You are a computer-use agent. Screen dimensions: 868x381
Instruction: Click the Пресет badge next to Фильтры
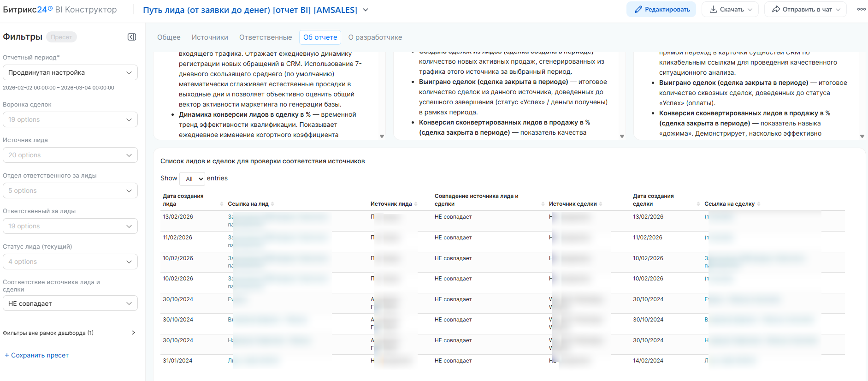tap(61, 37)
